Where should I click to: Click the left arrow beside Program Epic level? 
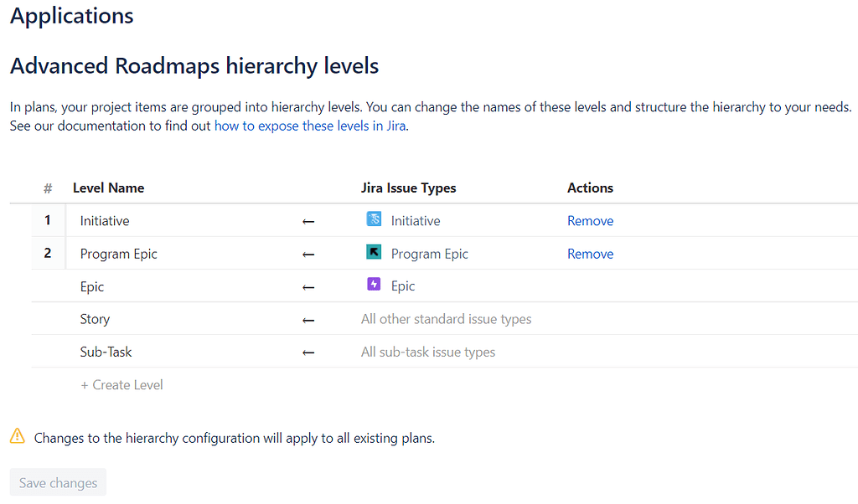[x=308, y=254]
